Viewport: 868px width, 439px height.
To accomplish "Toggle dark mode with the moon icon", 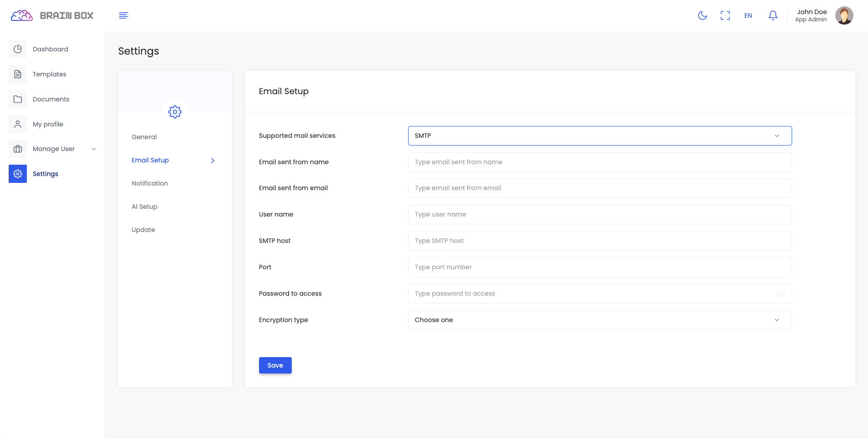I will pos(702,15).
